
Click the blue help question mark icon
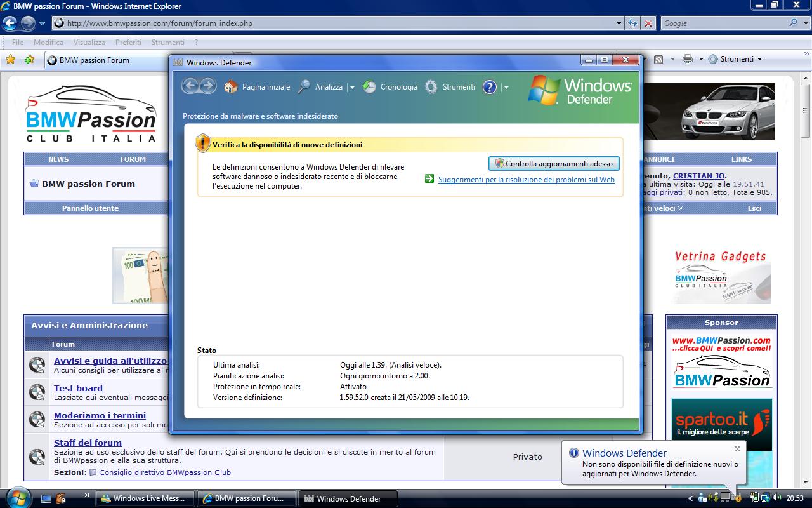click(x=489, y=87)
